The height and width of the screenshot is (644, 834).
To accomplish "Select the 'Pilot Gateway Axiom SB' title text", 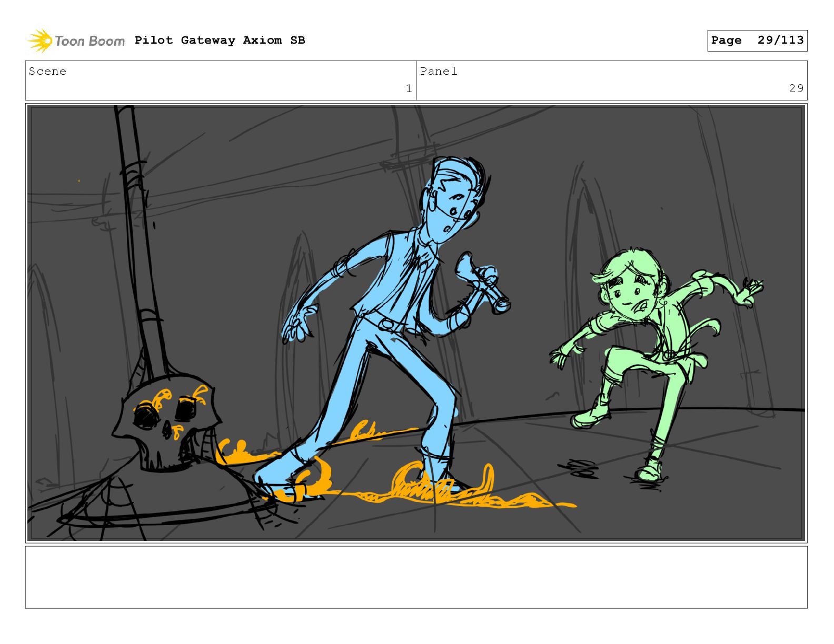I will pyautogui.click(x=220, y=41).
